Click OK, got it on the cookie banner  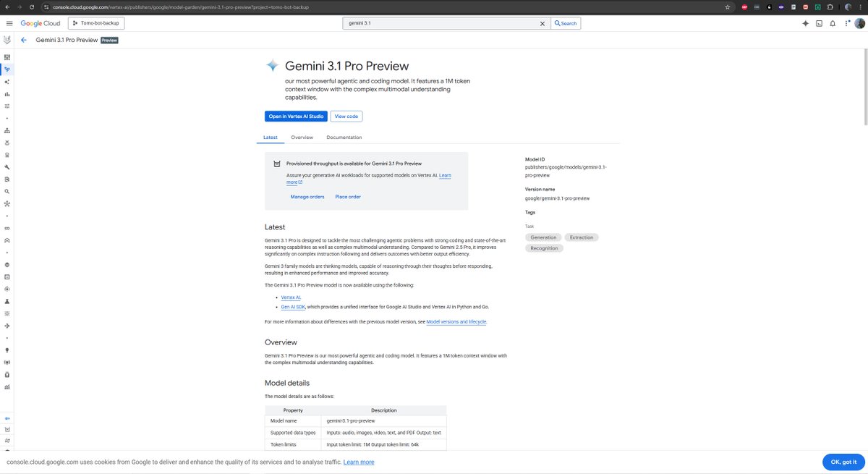point(843,462)
